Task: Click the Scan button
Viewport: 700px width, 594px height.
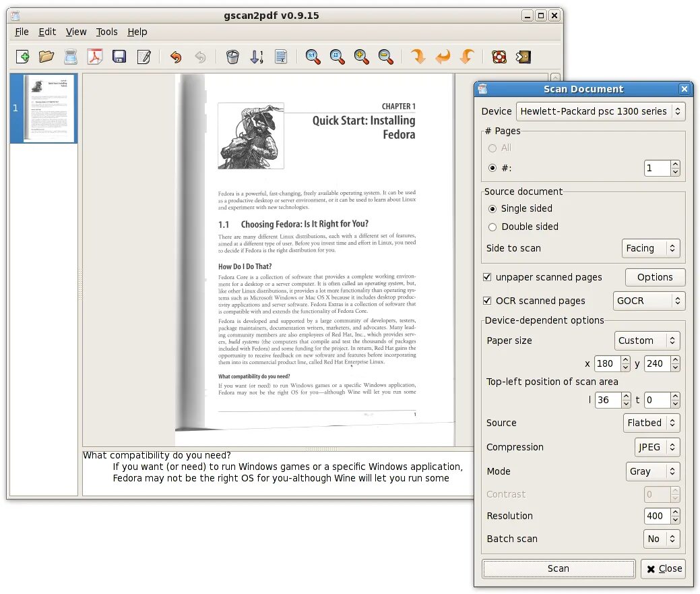Action: [558, 568]
